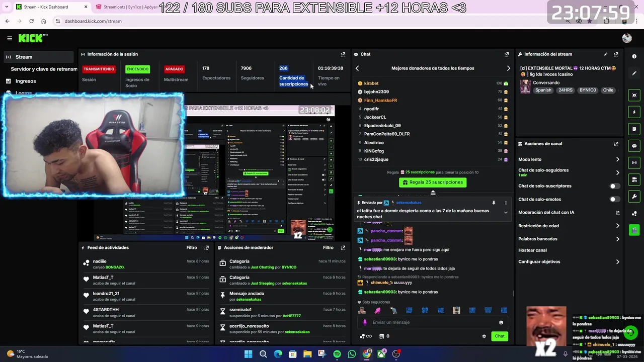Open Filtro in Feed de actividades
The image size is (644, 362).
pos(192,248)
